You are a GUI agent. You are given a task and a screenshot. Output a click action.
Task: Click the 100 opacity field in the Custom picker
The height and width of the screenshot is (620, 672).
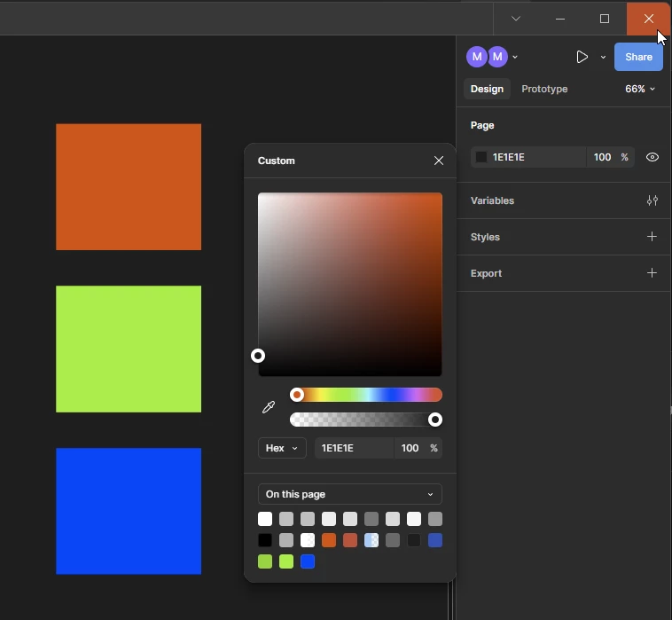410,448
